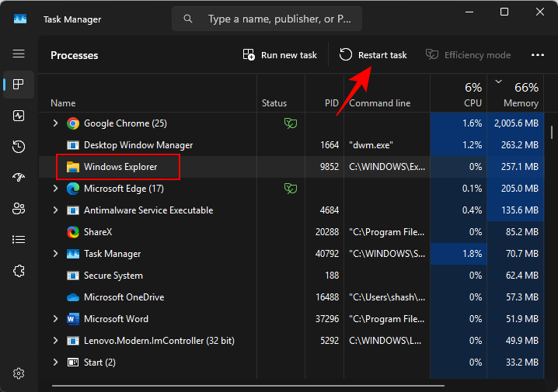The width and height of the screenshot is (558, 392).
Task: Expand the Microsoft Word process group
Action: [55, 319]
